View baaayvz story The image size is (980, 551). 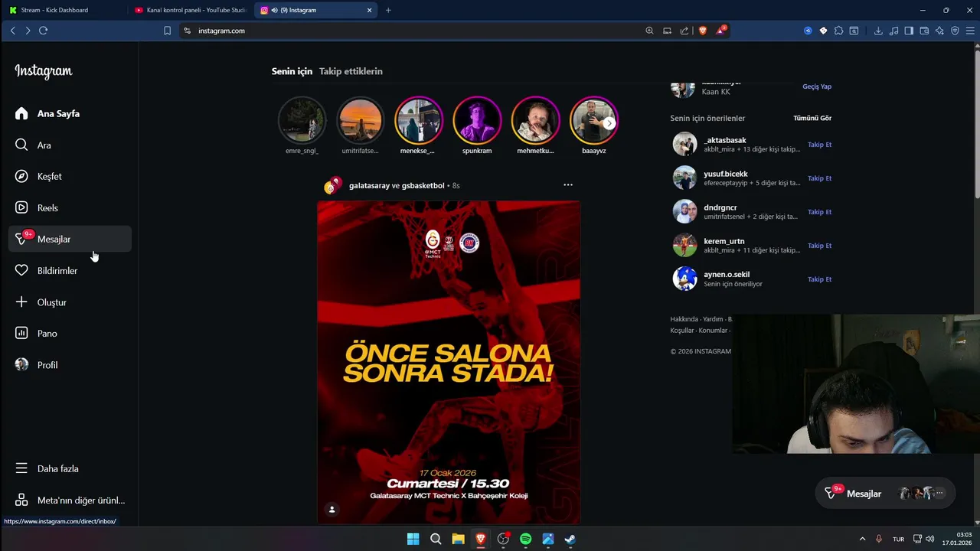[x=593, y=121]
